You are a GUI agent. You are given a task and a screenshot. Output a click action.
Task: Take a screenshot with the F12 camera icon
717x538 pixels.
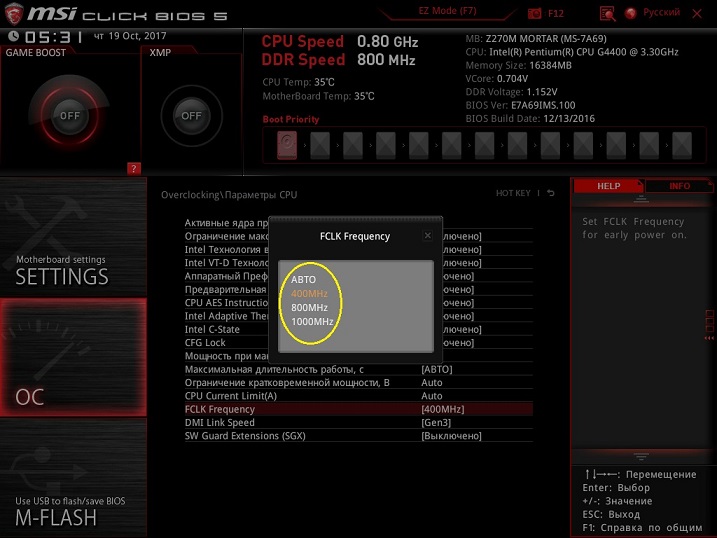point(535,13)
